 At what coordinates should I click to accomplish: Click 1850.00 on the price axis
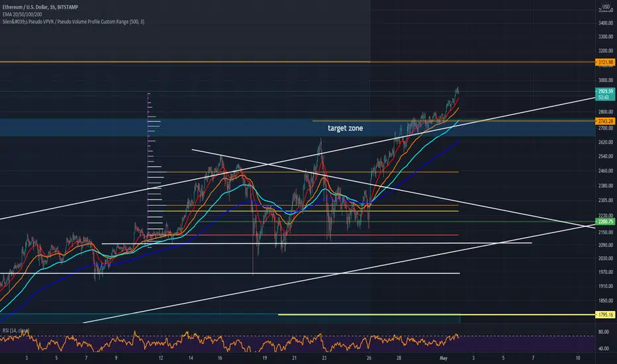(x=606, y=300)
